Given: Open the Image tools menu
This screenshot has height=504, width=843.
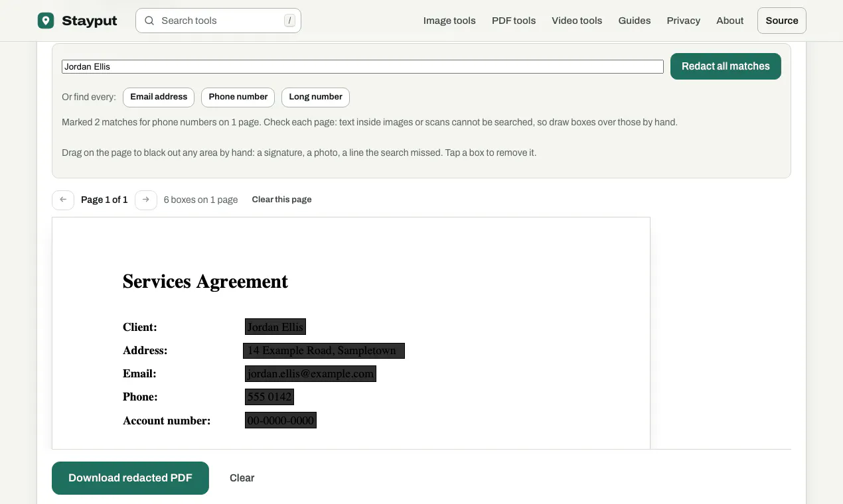Looking at the screenshot, I should click(x=449, y=21).
